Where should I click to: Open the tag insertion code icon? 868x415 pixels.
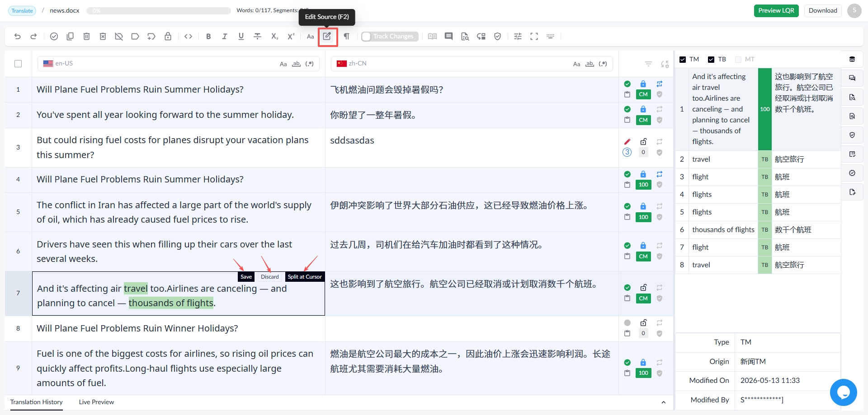point(189,37)
